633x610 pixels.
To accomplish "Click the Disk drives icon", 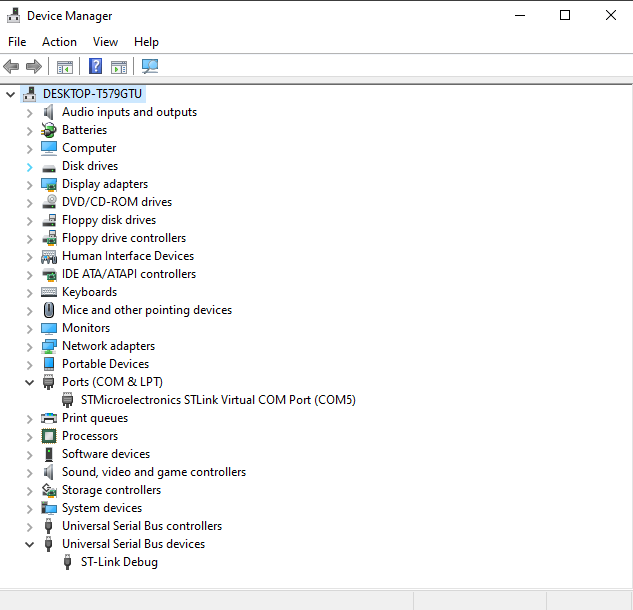I will coord(49,167).
